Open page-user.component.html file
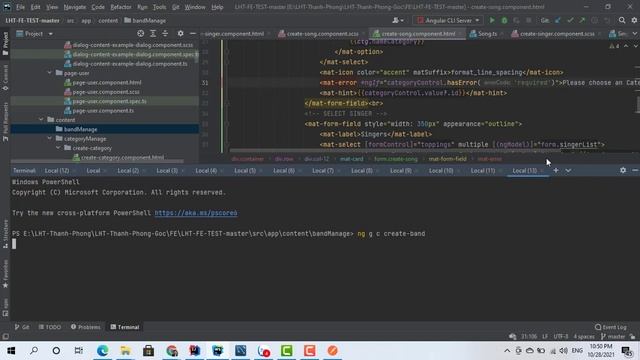Viewport: 640px width, 360px height. click(x=107, y=82)
